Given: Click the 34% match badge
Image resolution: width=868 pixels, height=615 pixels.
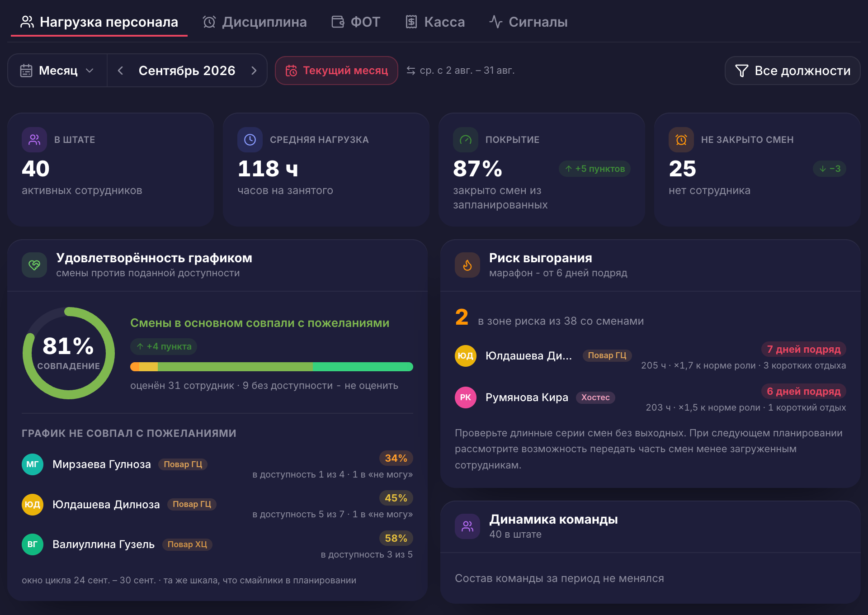Looking at the screenshot, I should click(x=396, y=458).
